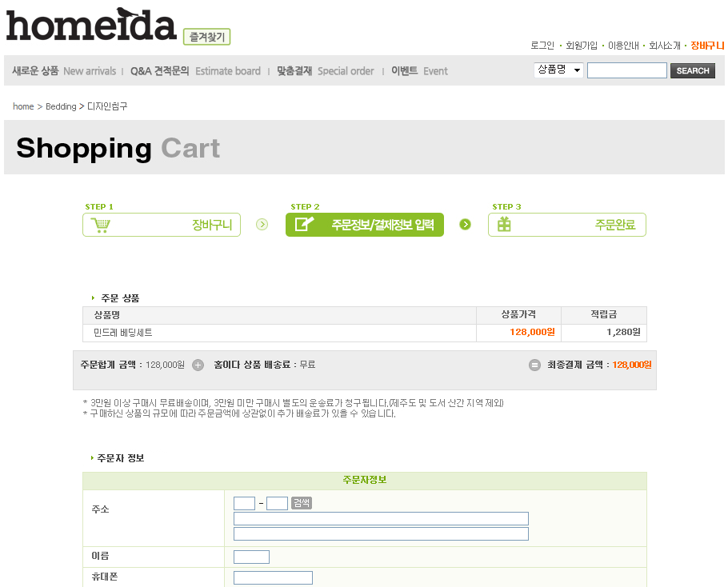
Task: Open the 상품명 search category dropdown
Action: pyautogui.click(x=558, y=70)
